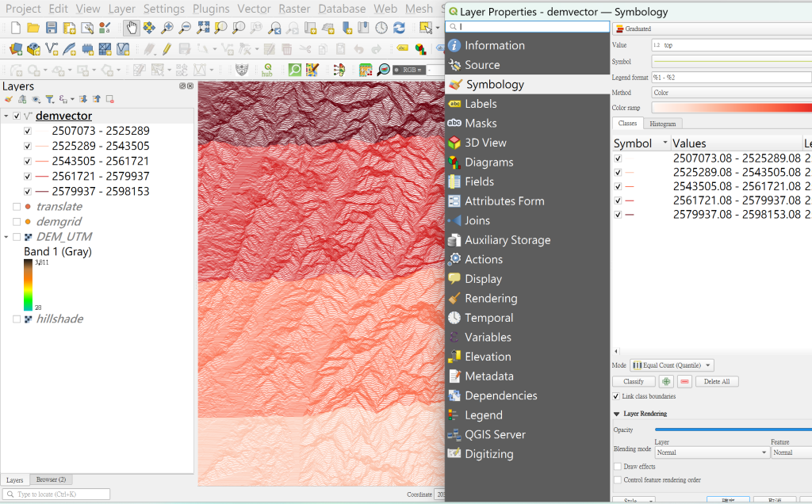Toggle demvector layer visibility checkbox
812x504 pixels.
(17, 116)
